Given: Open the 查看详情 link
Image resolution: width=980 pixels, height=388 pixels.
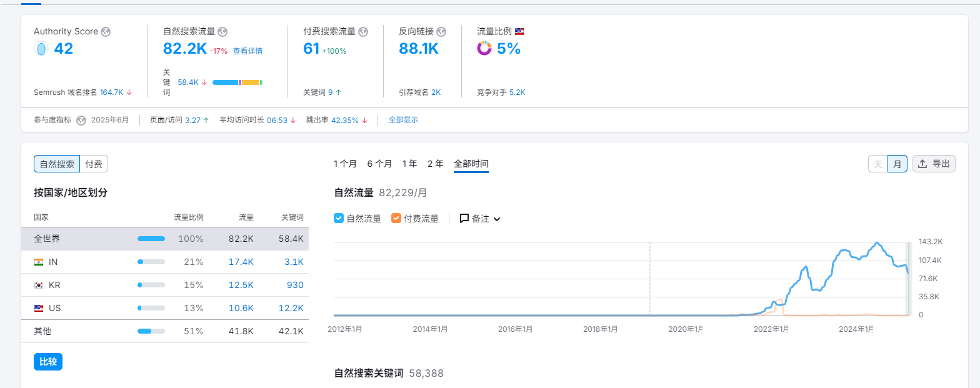Looking at the screenshot, I should click(x=247, y=51).
